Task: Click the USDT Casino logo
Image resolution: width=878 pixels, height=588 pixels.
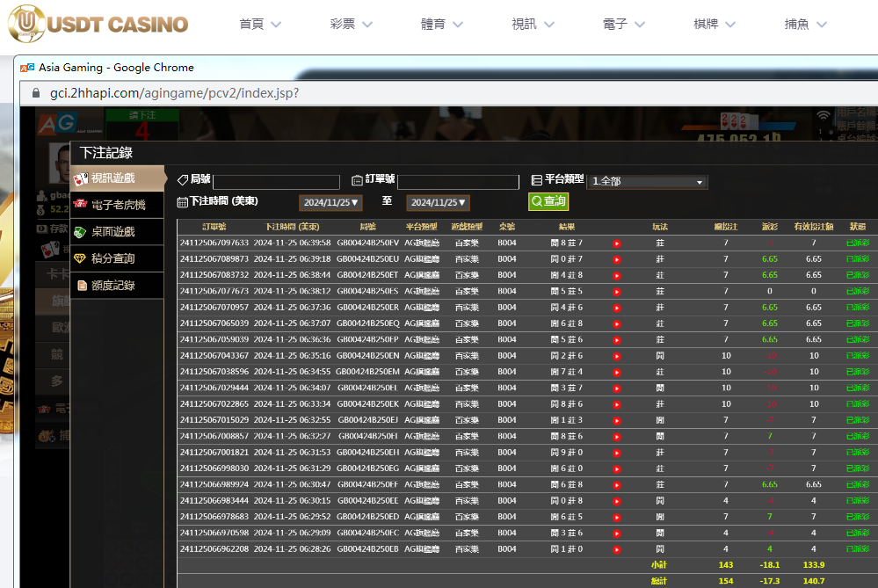Action: click(x=98, y=24)
